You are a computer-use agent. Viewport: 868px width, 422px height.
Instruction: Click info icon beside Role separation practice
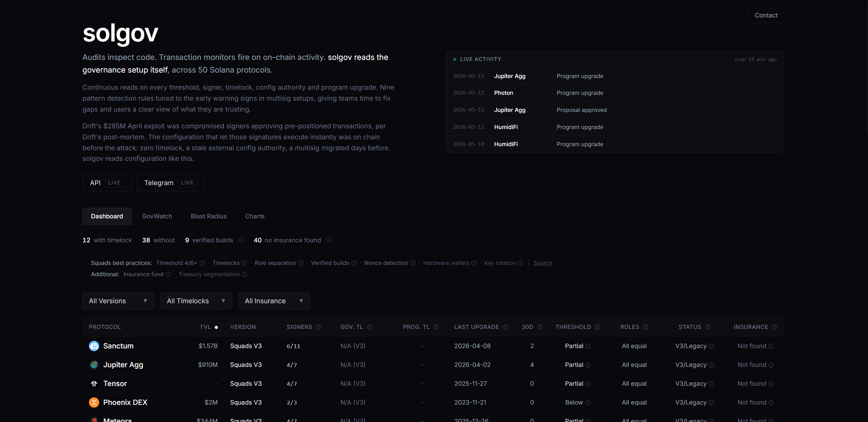point(301,263)
